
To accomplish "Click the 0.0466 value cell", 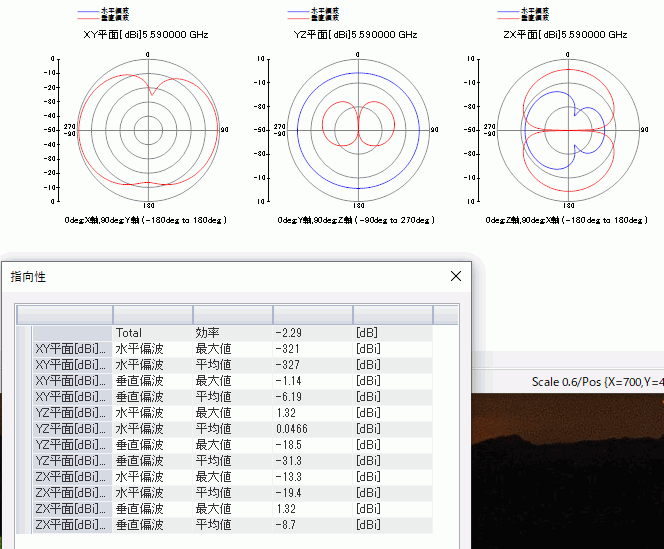I will coord(294,429).
